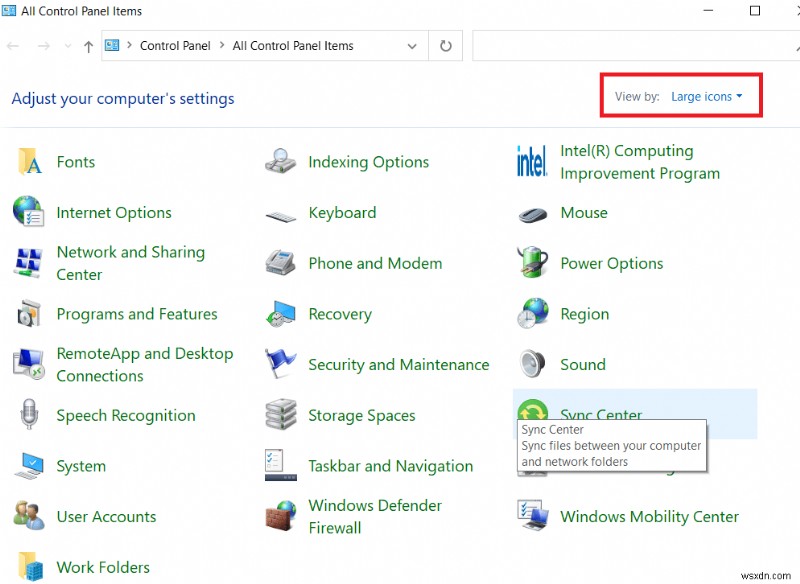Open the Internet Options globe icon
This screenshot has width=800, height=584.
[x=29, y=213]
